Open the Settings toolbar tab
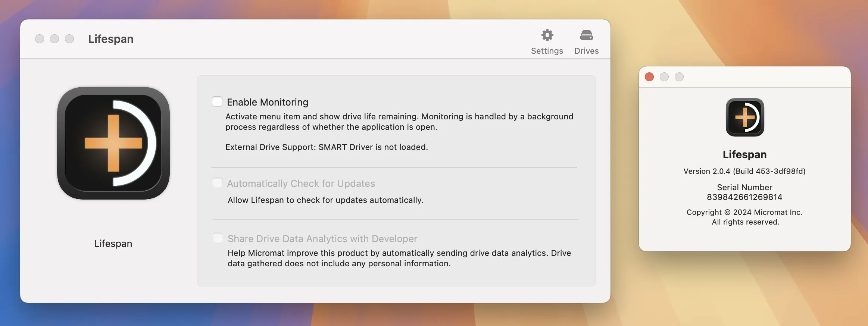868x326 pixels. 547,42
